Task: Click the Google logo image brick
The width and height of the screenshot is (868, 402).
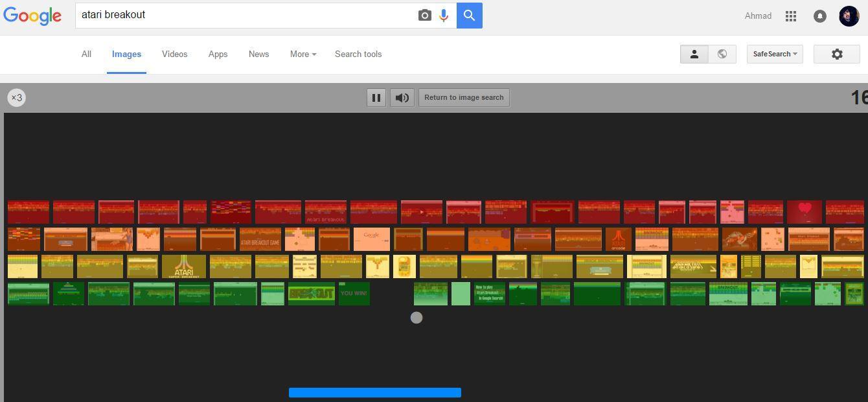Action: [372, 239]
